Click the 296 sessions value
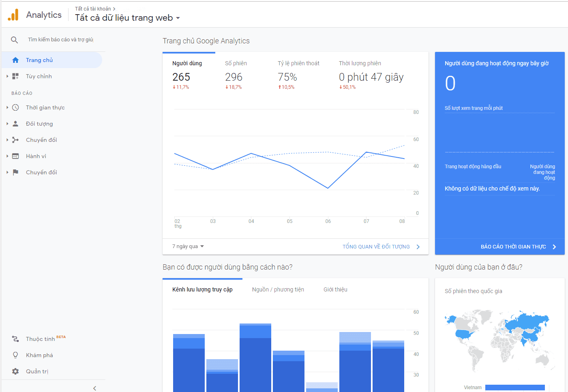This screenshot has width=568, height=392. 234,77
